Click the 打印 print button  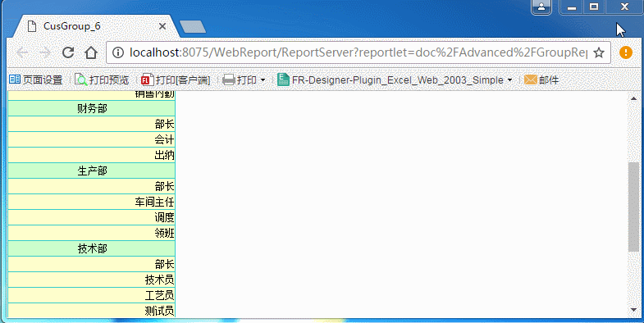tap(240, 80)
